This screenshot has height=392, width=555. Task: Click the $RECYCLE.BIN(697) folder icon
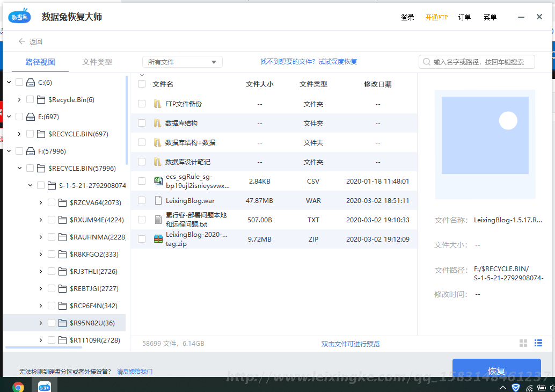[41, 134]
